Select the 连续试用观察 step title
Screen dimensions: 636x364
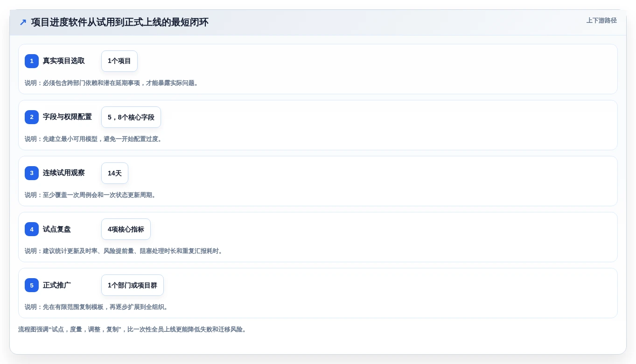pos(64,173)
